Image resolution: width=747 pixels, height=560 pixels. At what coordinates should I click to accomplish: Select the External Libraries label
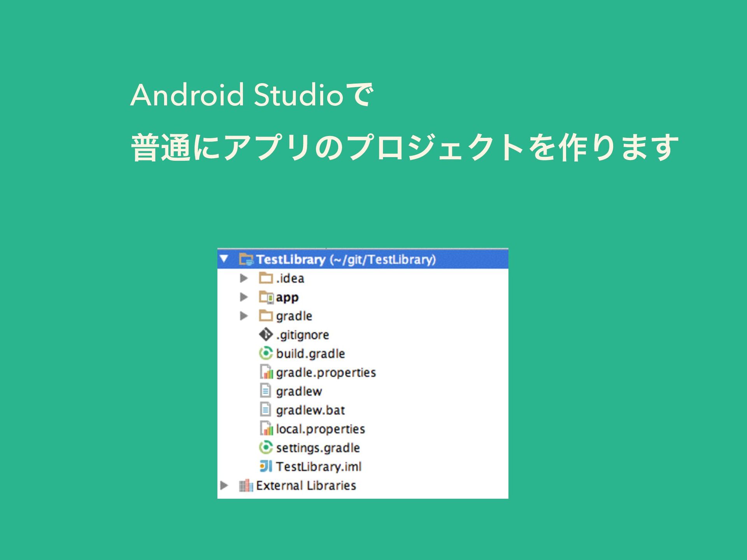point(306,486)
